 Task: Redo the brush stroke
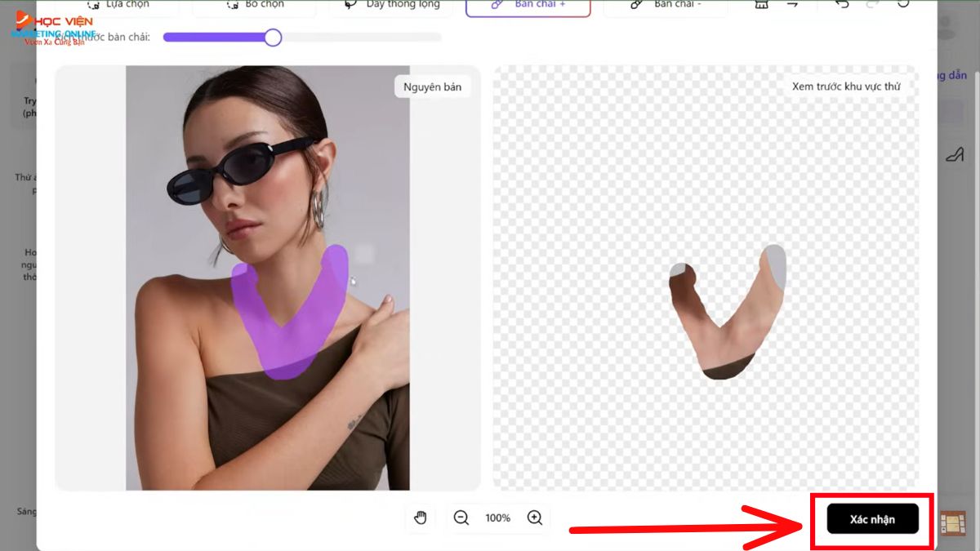tap(873, 5)
